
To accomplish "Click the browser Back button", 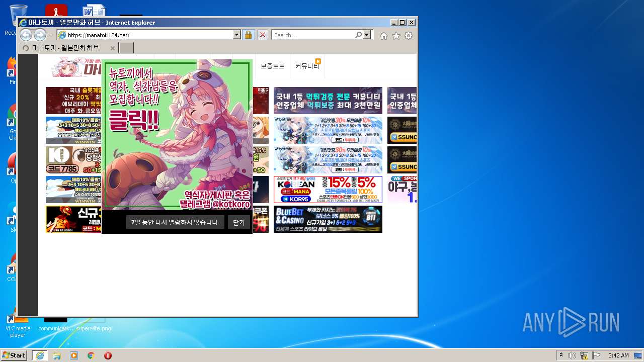I will click(x=26, y=35).
